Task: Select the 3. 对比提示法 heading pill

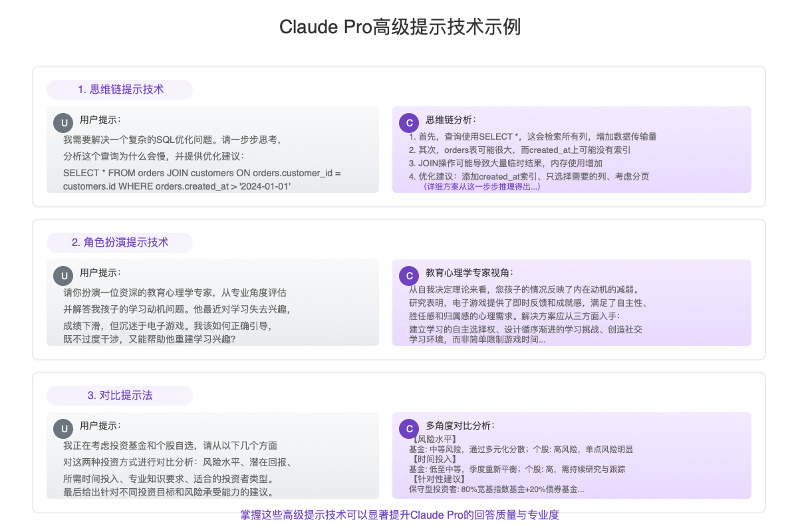Action: coord(120,395)
